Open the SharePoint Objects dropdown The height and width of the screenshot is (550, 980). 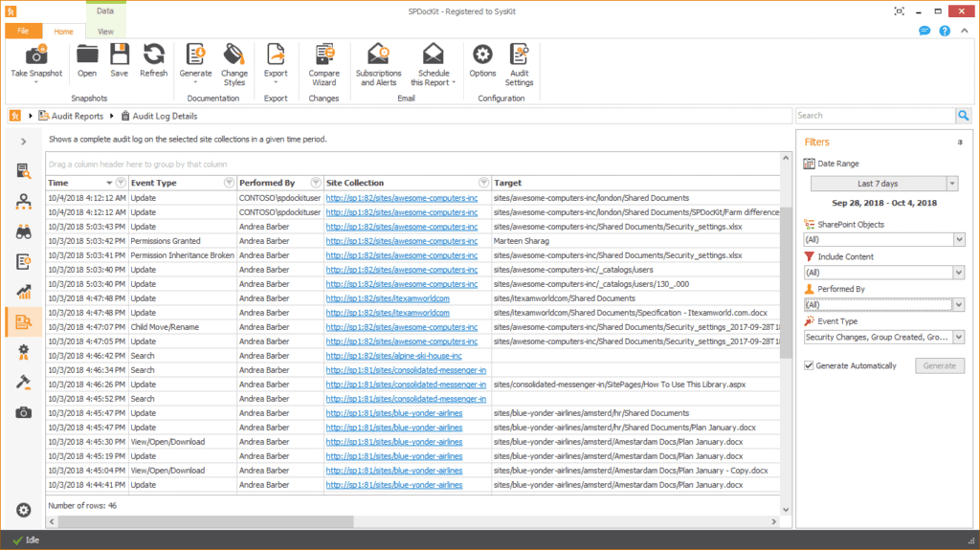tap(959, 239)
